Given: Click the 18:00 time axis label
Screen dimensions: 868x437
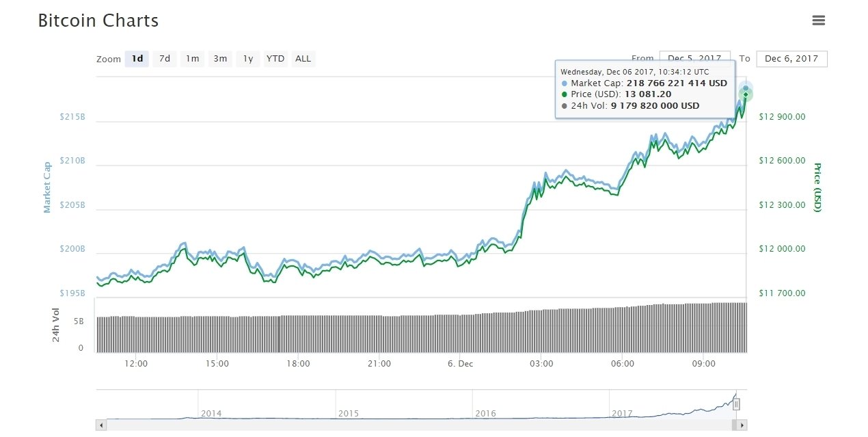Looking at the screenshot, I should pyautogui.click(x=299, y=364).
